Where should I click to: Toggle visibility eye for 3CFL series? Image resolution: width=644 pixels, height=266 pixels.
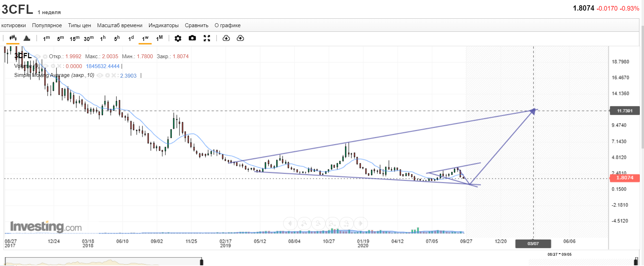click(x=37, y=56)
